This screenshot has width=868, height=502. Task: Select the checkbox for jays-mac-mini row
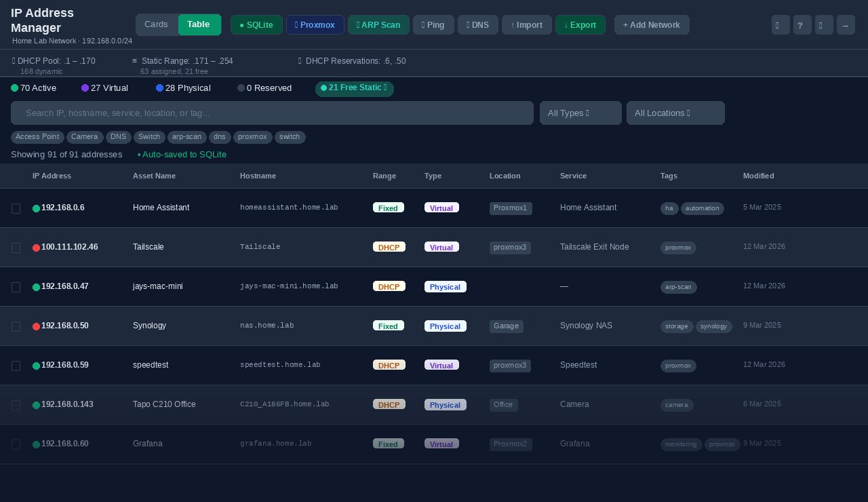(16, 287)
